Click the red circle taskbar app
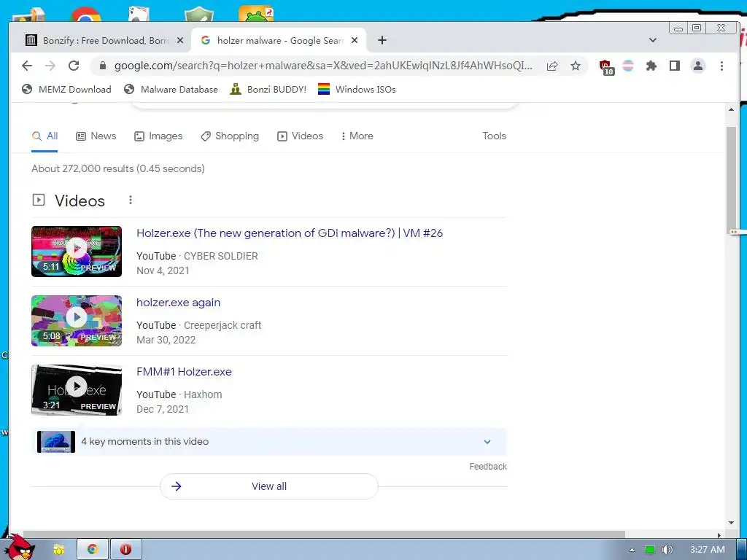This screenshot has width=747, height=560. (125, 550)
